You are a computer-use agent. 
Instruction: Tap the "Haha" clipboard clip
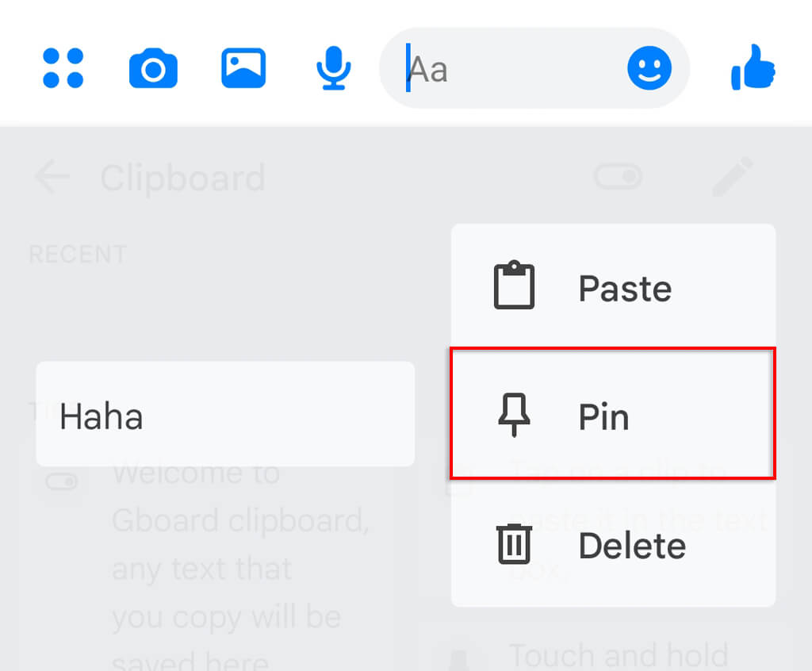(225, 415)
